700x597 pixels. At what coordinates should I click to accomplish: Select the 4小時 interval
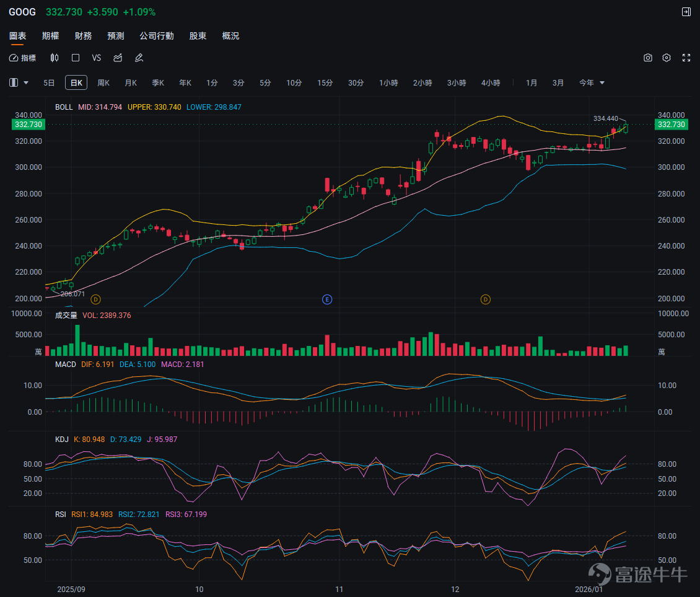coord(491,82)
